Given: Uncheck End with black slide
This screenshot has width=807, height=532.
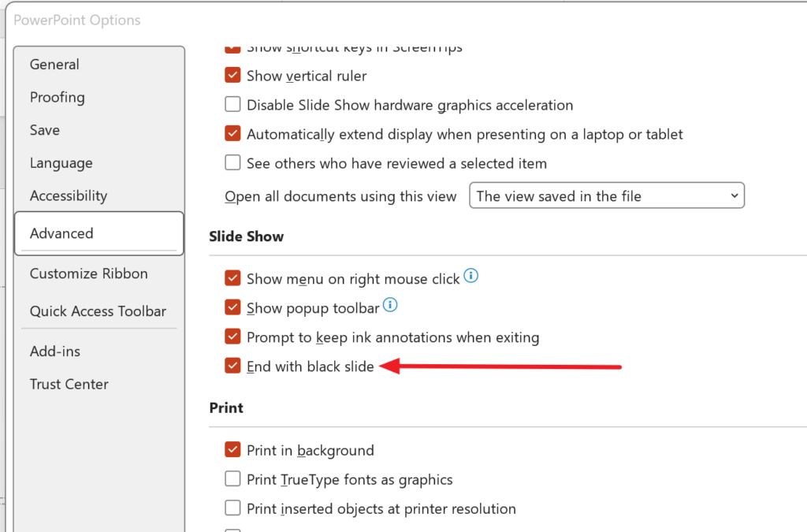Looking at the screenshot, I should pos(232,366).
